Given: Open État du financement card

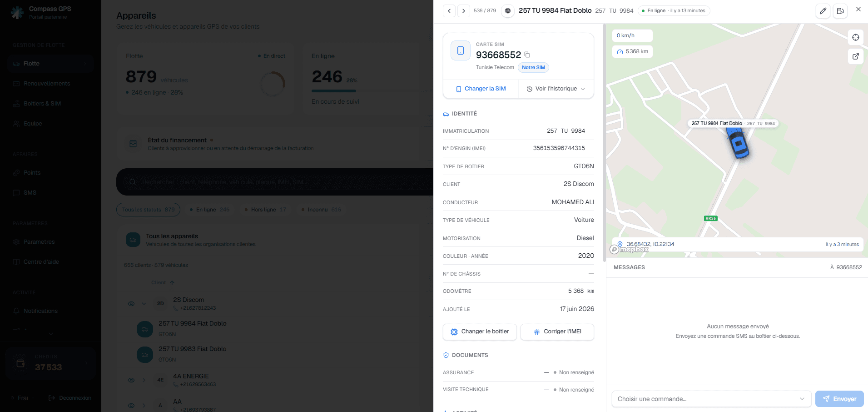Looking at the screenshot, I should point(275,144).
